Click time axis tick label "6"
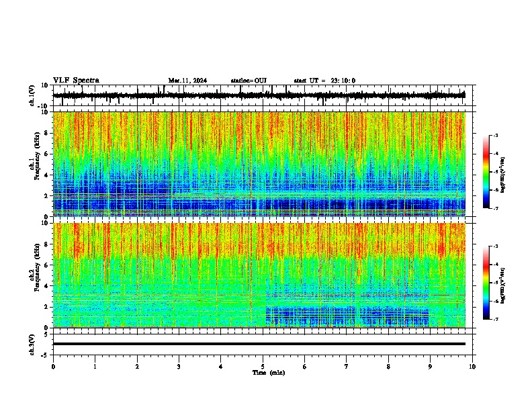Screen dimensions: 532x411 [x=304, y=367]
